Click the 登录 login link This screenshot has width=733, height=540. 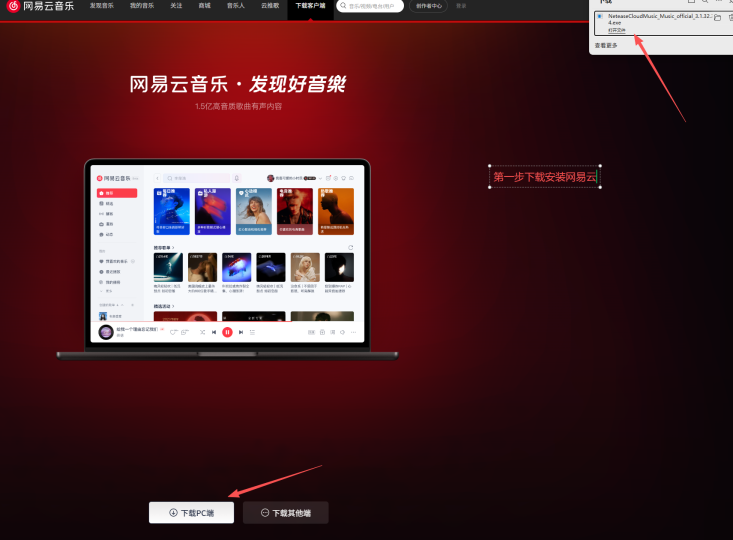(x=461, y=6)
